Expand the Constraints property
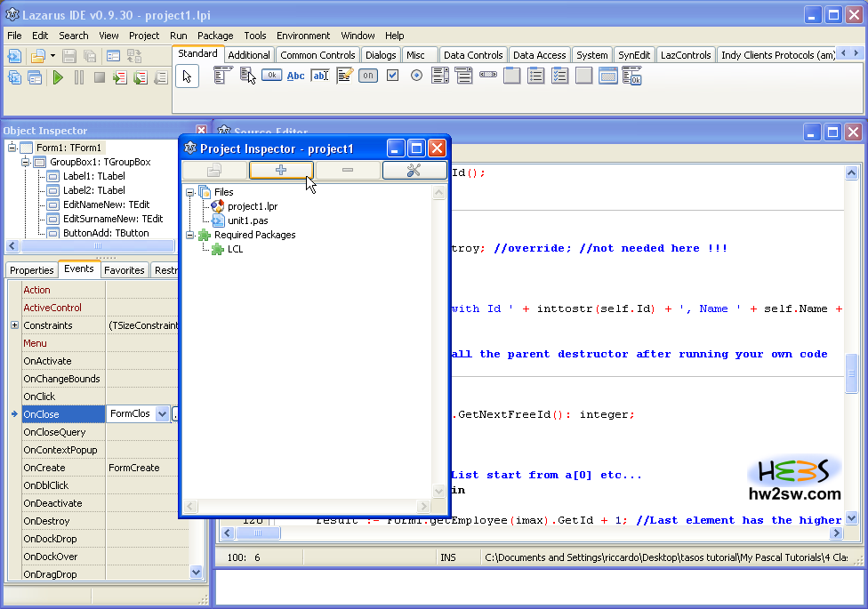Screen dimensions: 868x609 point(14,325)
